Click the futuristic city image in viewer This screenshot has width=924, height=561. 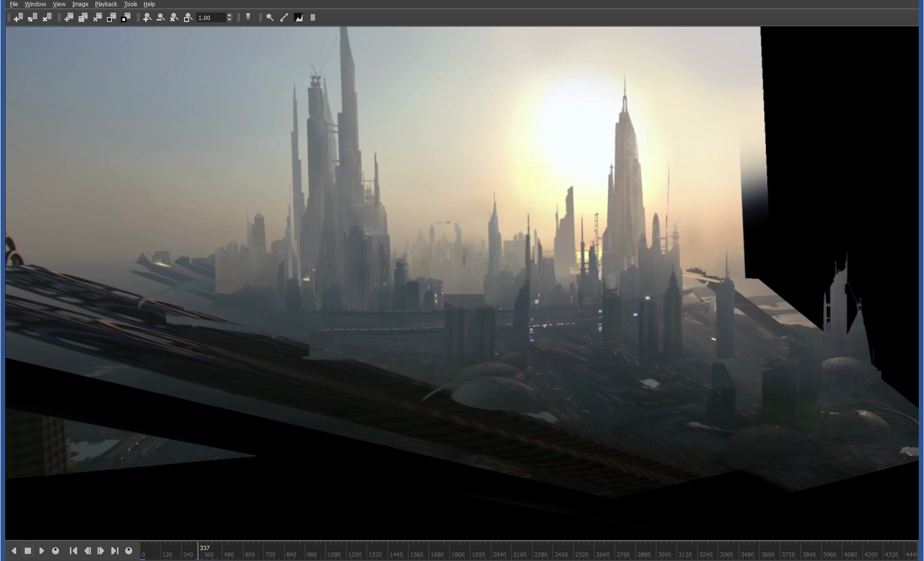tap(462, 283)
